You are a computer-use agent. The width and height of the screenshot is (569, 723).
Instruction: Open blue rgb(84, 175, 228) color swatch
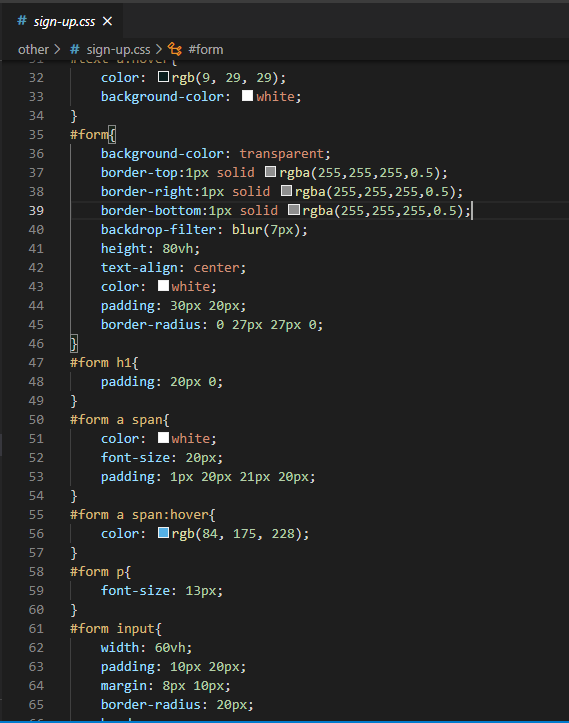tap(163, 533)
